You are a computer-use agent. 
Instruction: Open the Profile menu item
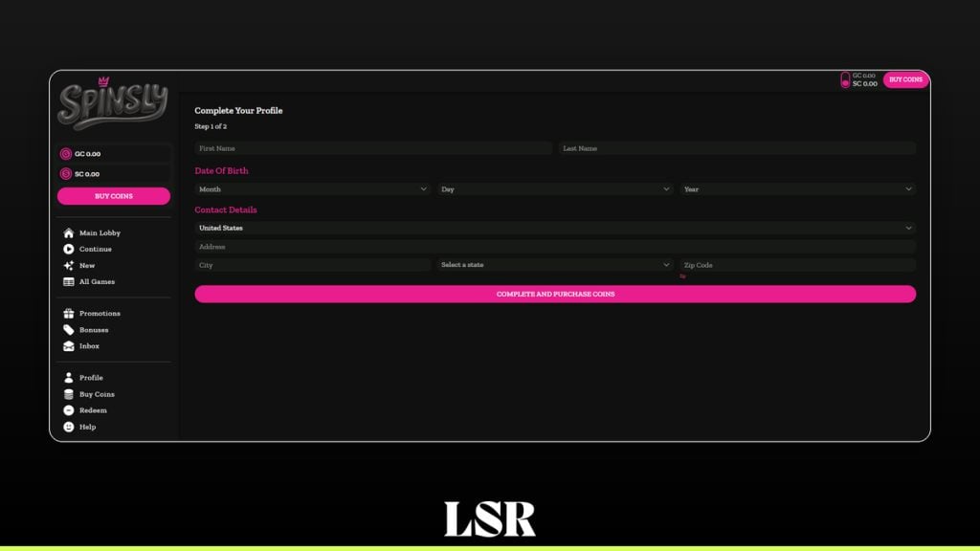point(91,378)
